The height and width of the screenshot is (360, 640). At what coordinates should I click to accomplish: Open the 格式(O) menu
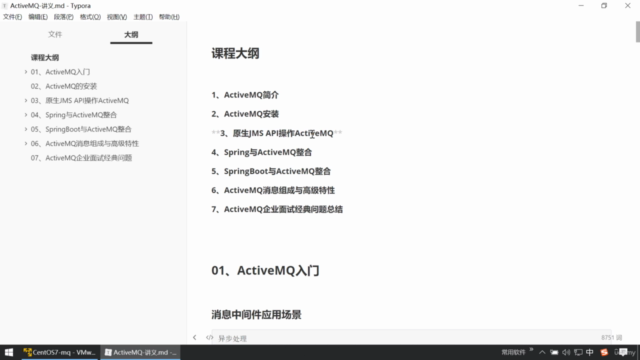tap(90, 17)
